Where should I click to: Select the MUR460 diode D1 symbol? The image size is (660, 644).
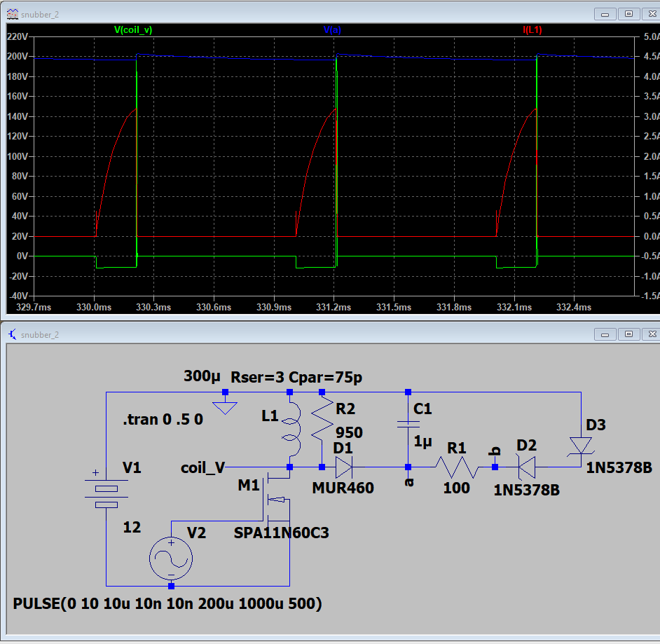[343, 467]
